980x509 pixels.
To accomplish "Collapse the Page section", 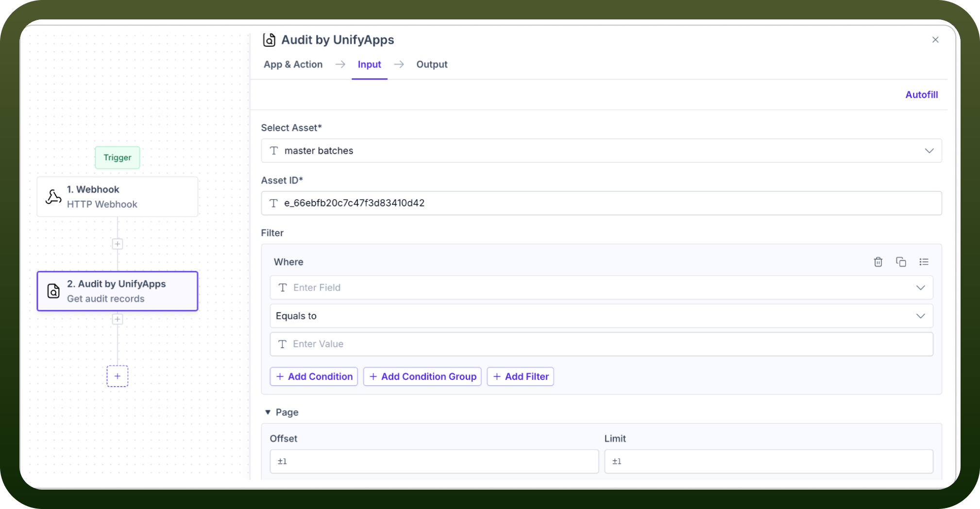I will 268,412.
